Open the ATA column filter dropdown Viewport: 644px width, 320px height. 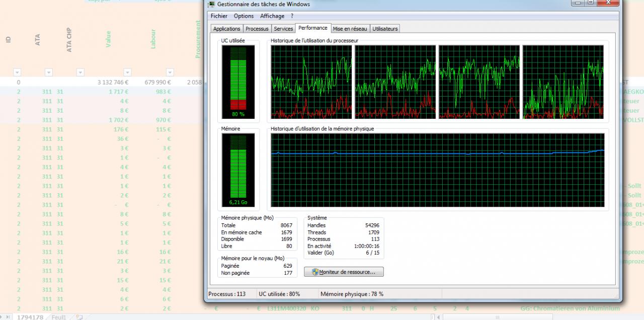[x=48, y=72]
